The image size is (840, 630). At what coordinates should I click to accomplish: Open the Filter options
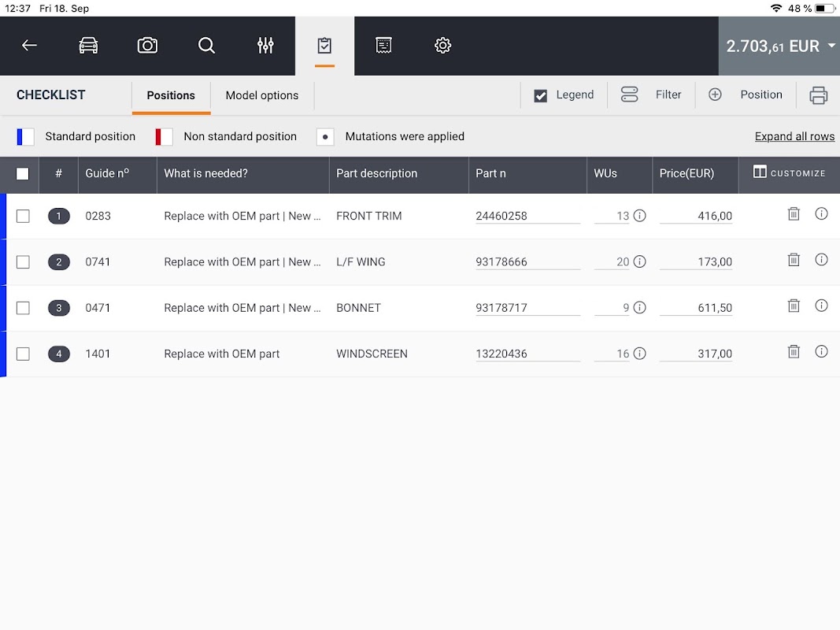tap(651, 94)
